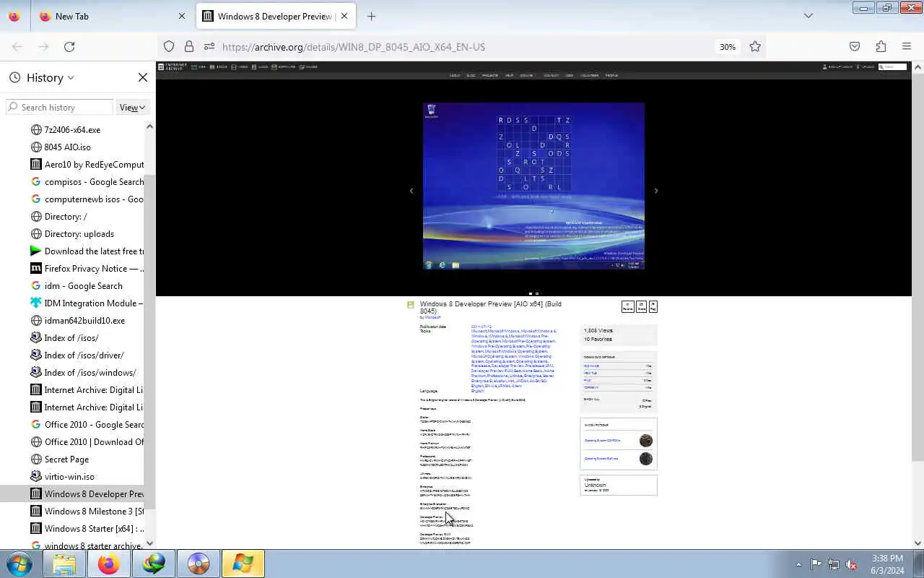Click the page's vertical scrollbar thumb
This screenshot has height=578, width=924.
click(918, 266)
